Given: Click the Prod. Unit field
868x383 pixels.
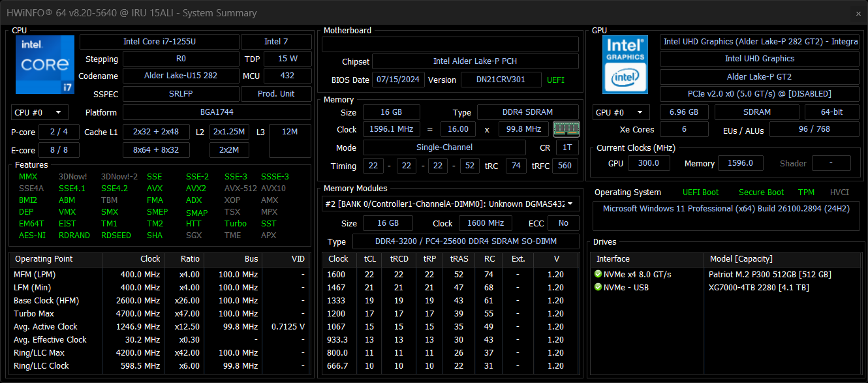Looking at the screenshot, I should (x=276, y=93).
